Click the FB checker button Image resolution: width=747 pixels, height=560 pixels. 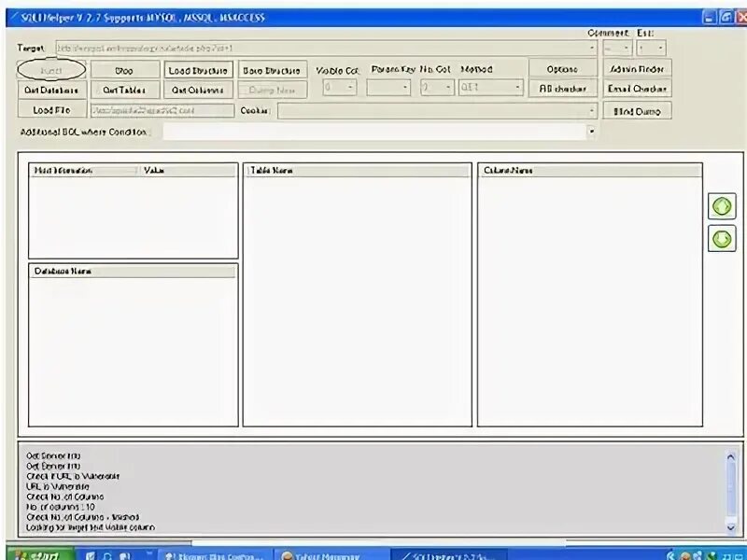[563, 89]
